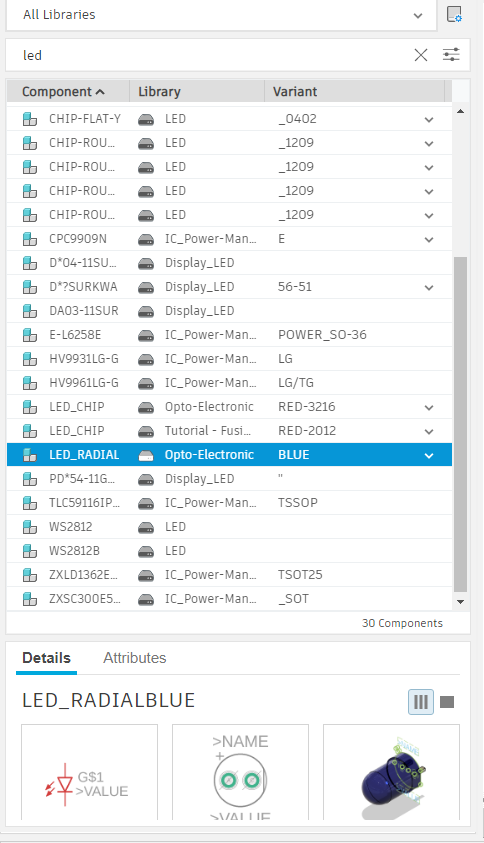Select the Details tab
Screen dimensions: 484x843
[46, 658]
